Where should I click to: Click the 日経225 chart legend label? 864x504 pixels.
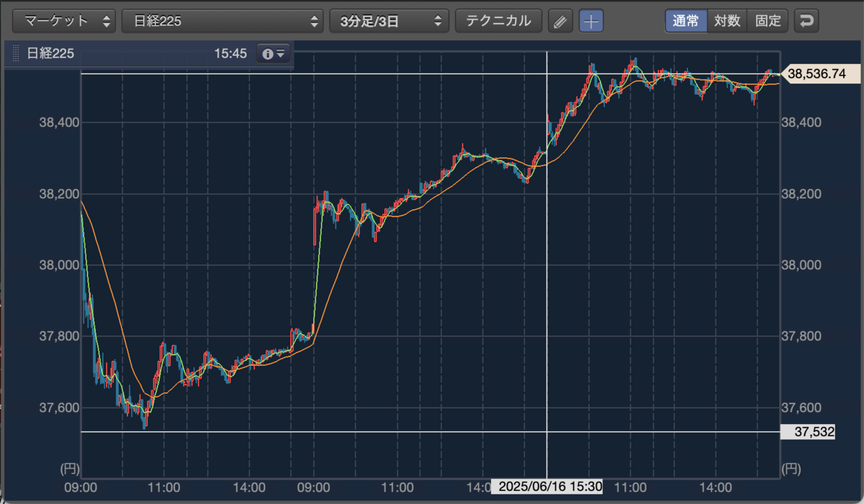50,53
